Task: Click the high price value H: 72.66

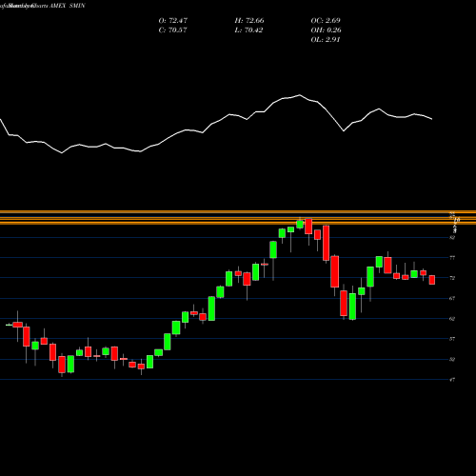Action: tap(249, 21)
